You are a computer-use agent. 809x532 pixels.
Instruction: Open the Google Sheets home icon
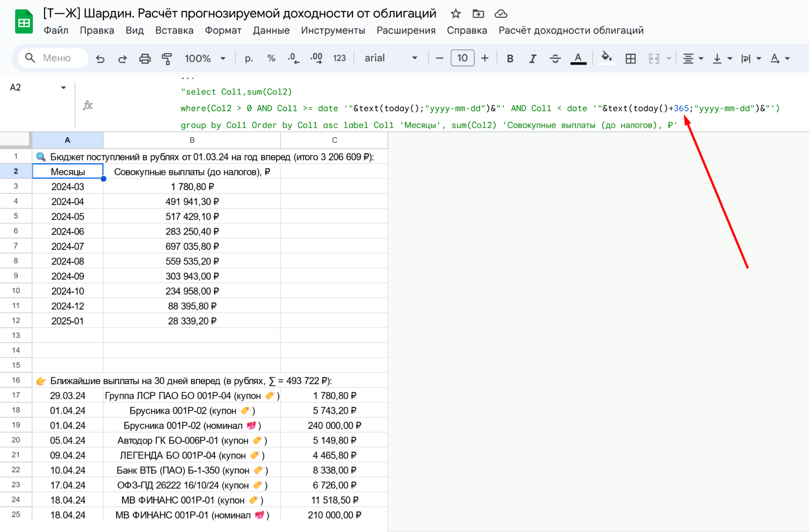click(24, 22)
